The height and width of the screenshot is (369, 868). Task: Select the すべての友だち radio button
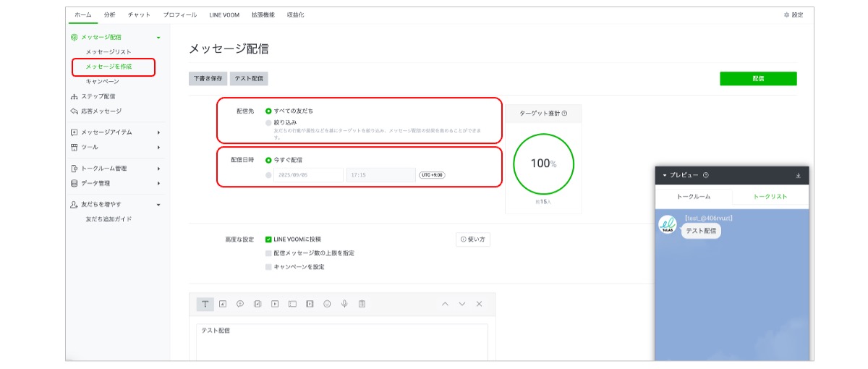268,111
